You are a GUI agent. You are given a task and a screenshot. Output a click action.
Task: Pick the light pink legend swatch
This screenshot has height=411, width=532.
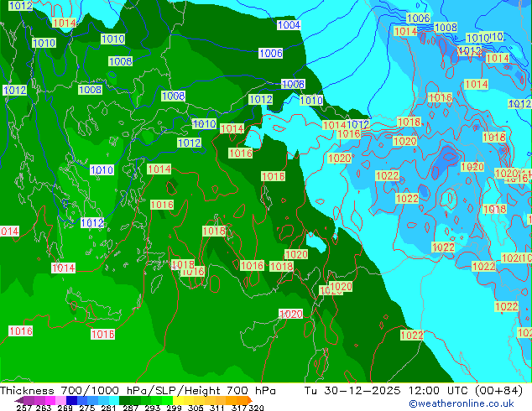(60, 400)
